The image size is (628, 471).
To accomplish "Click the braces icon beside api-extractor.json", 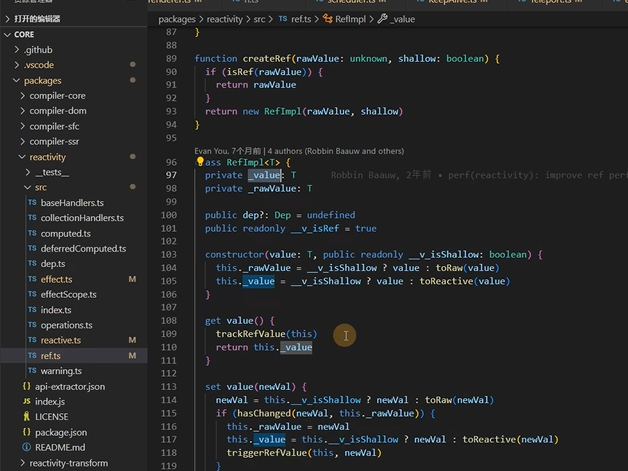I will [x=26, y=386].
